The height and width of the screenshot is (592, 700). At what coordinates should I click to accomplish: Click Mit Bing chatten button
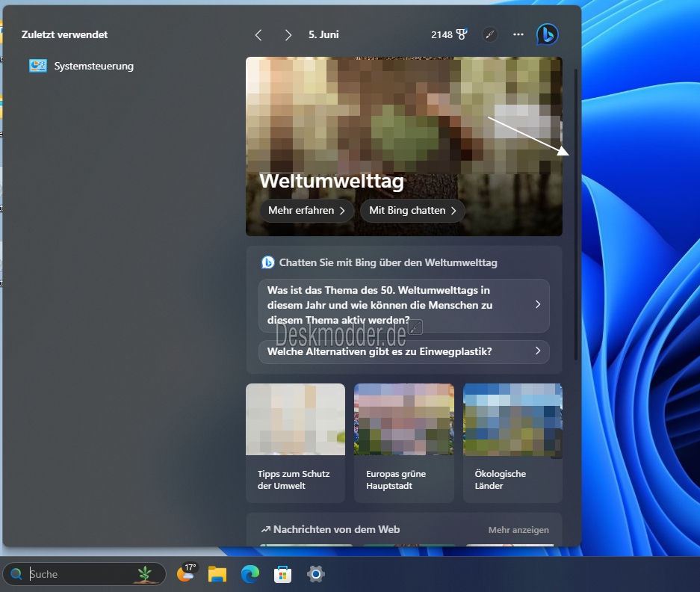412,211
